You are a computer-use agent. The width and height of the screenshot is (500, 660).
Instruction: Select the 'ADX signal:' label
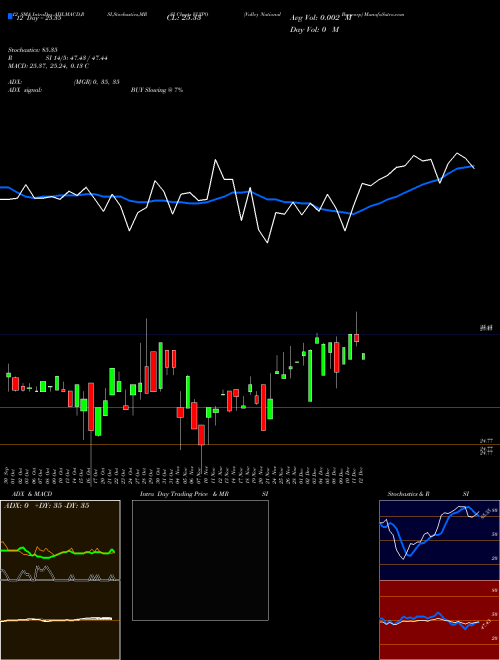point(24,90)
